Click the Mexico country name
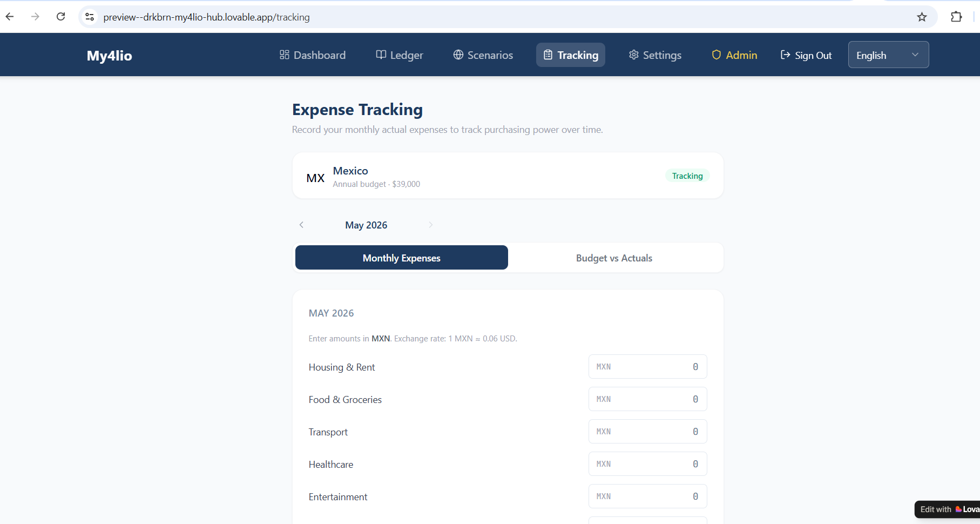The width and height of the screenshot is (980, 524). click(350, 171)
